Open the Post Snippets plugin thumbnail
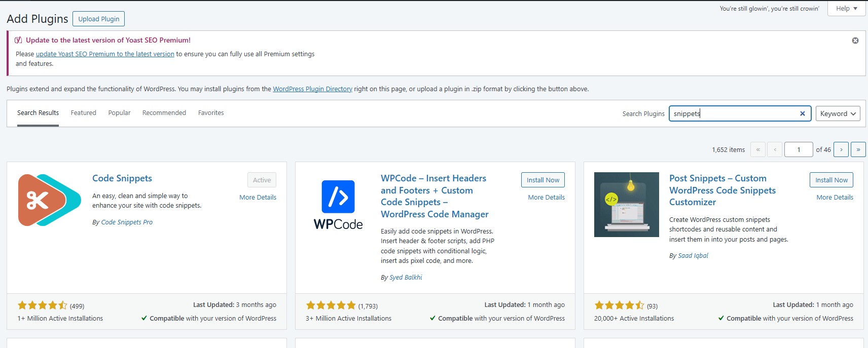This screenshot has height=348, width=868. point(627,205)
